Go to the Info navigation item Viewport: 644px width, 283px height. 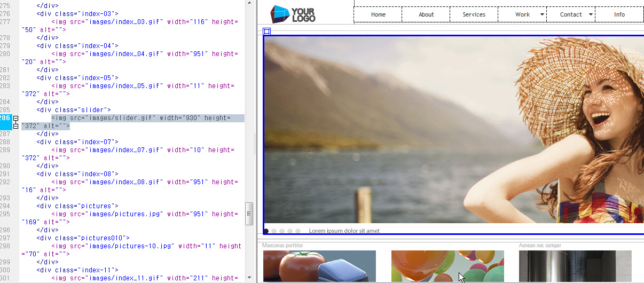[619, 14]
